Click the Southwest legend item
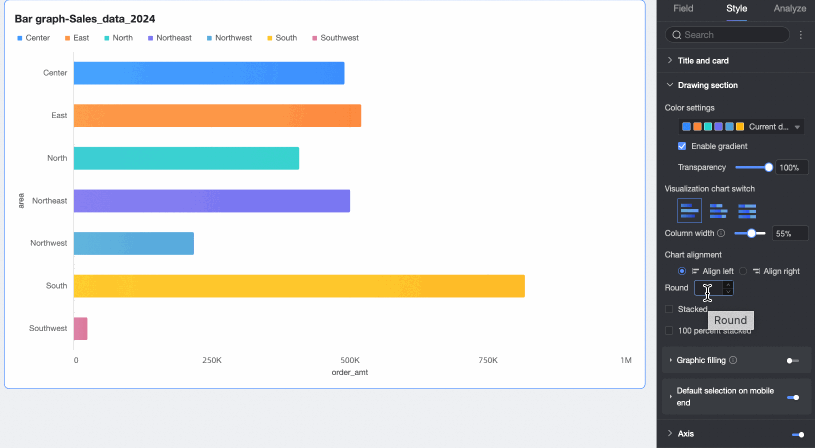This screenshot has height=448, width=815. [335, 38]
